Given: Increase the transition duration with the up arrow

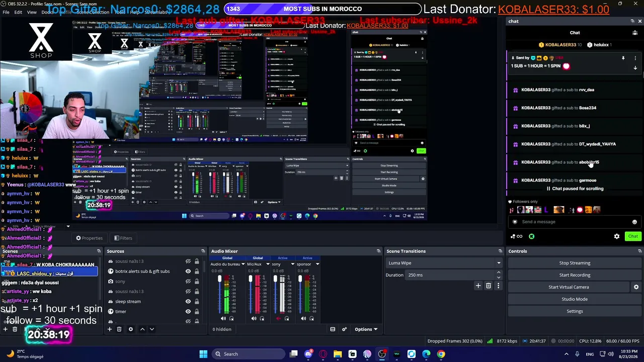Looking at the screenshot, I should [499, 273].
